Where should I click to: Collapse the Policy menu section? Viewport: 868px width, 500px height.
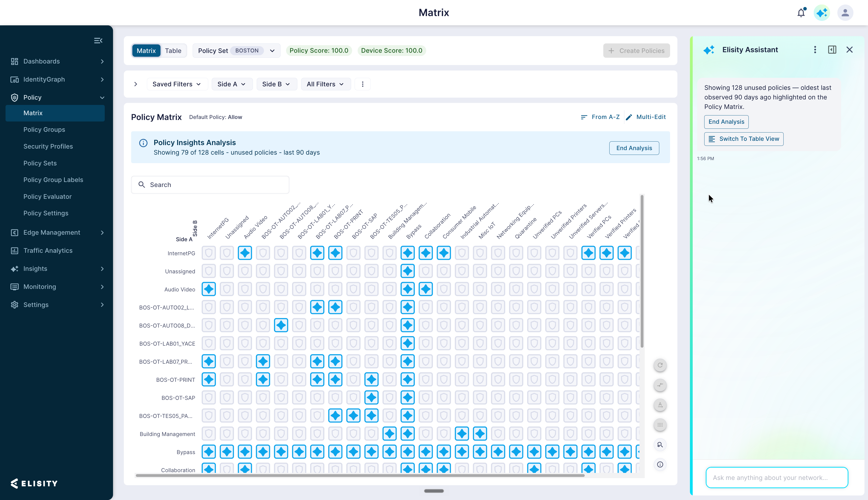(102, 98)
